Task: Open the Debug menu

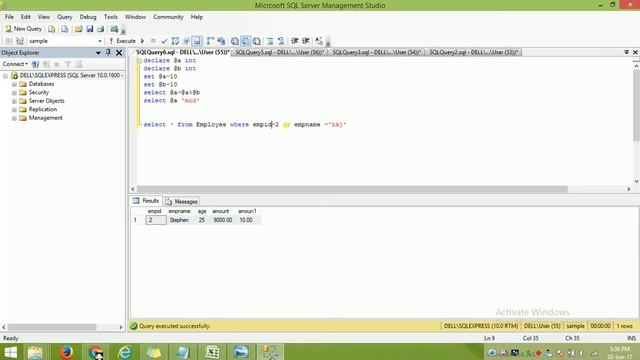Action: click(88, 17)
